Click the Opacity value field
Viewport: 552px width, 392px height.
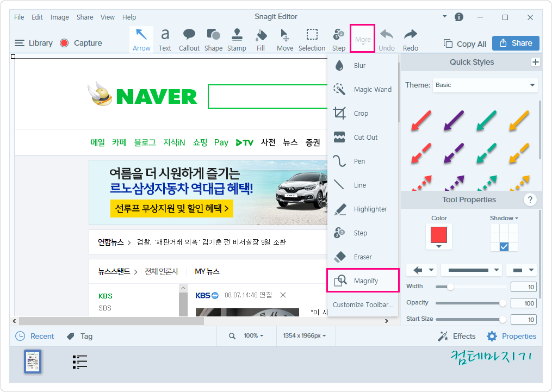click(x=524, y=303)
